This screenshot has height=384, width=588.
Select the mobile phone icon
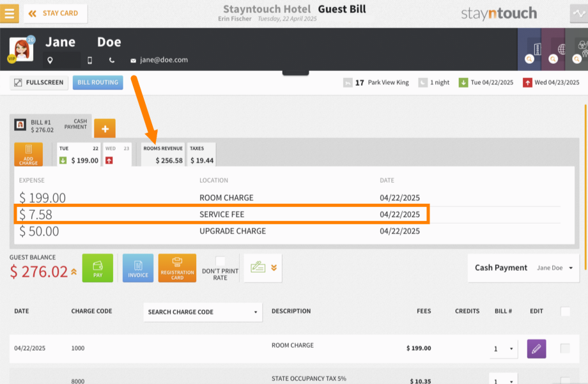click(89, 60)
